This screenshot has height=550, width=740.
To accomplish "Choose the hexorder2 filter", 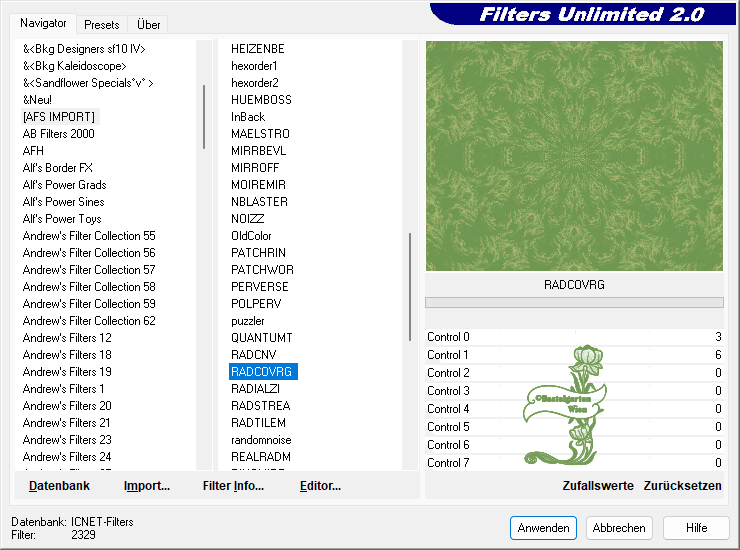I will [x=255, y=83].
